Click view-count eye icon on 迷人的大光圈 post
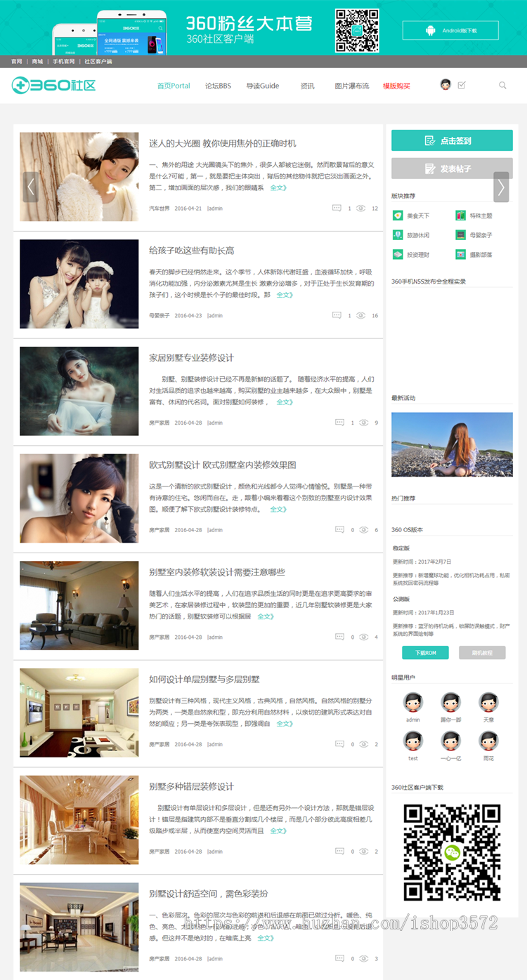527x980 pixels. (360, 208)
